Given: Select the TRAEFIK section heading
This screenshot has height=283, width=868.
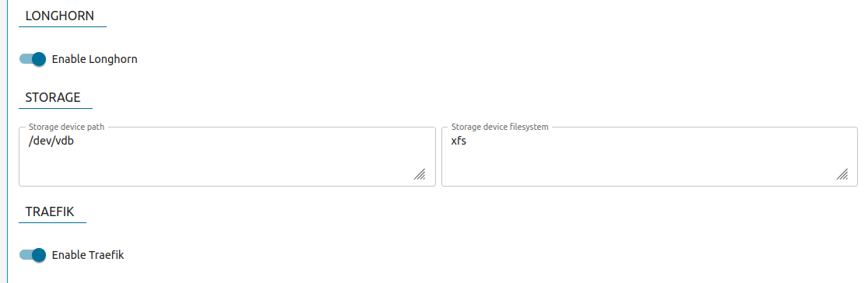Looking at the screenshot, I should [x=50, y=212].
